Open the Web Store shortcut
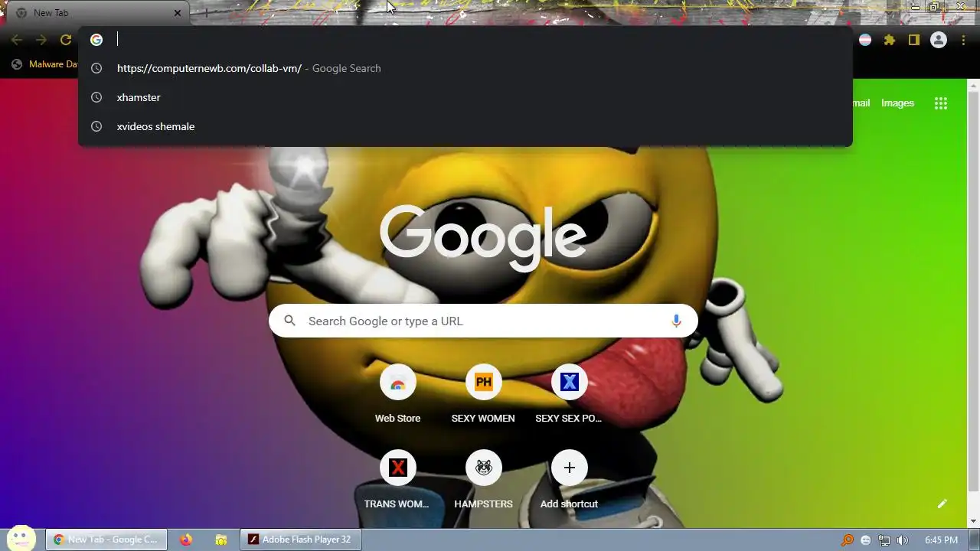Screen dimensions: 980x551 click(397, 395)
